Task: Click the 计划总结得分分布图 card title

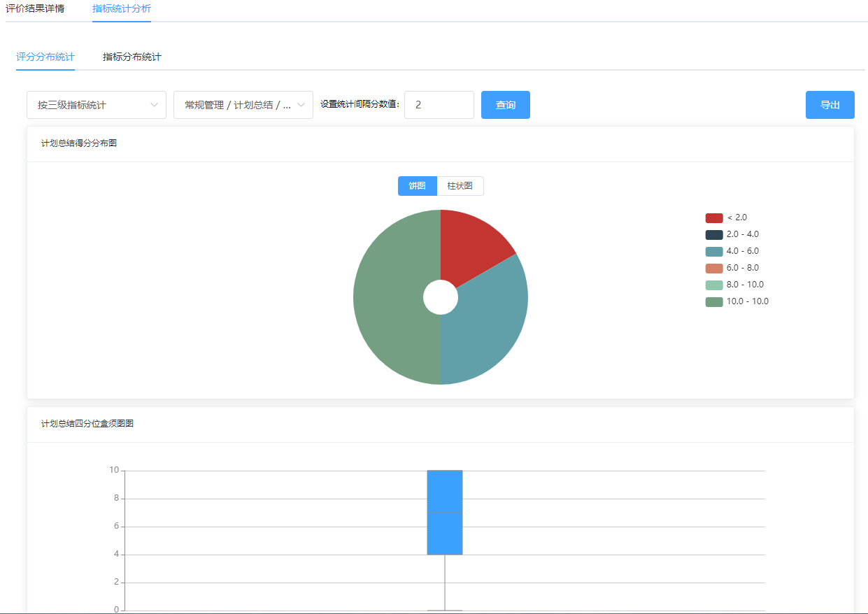Action: pos(79,143)
